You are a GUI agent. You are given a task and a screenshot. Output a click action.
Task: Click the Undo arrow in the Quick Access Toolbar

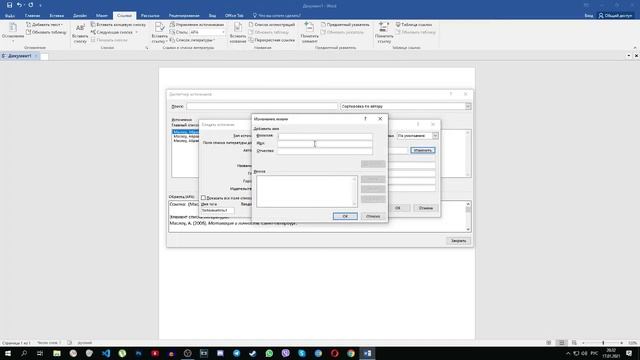tap(19, 5)
